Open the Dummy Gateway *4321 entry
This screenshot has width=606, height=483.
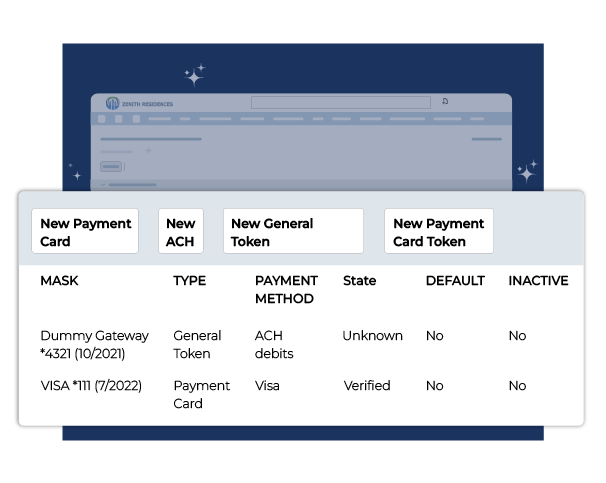click(x=94, y=344)
